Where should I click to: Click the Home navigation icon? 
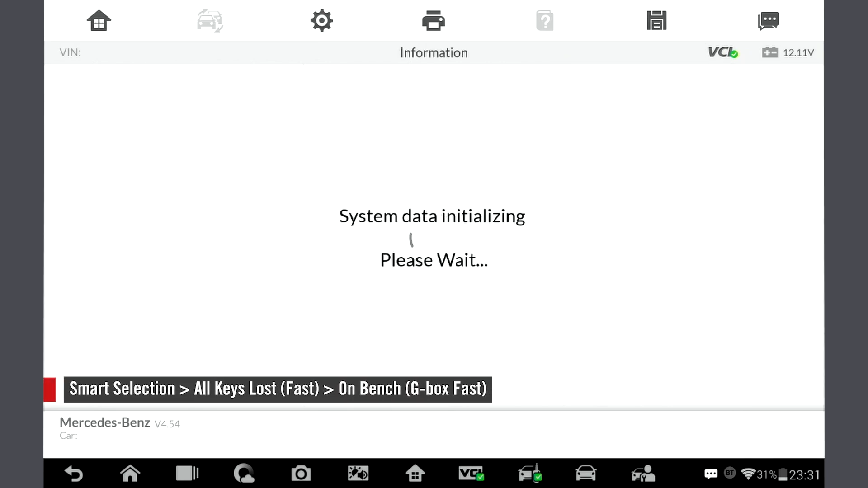pyautogui.click(x=99, y=20)
